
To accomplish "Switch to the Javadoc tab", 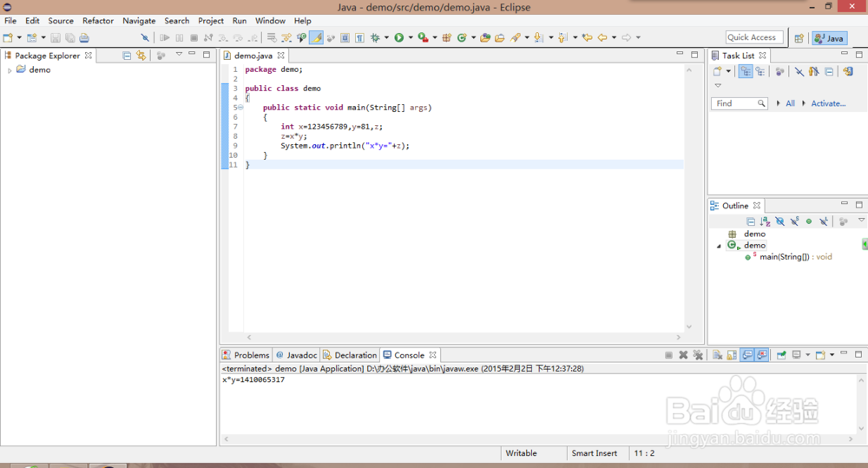I will point(296,355).
